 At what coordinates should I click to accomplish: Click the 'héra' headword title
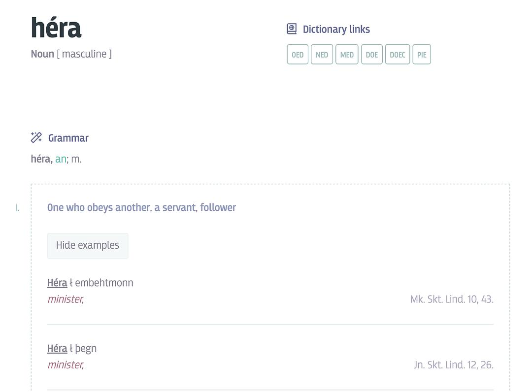(56, 28)
